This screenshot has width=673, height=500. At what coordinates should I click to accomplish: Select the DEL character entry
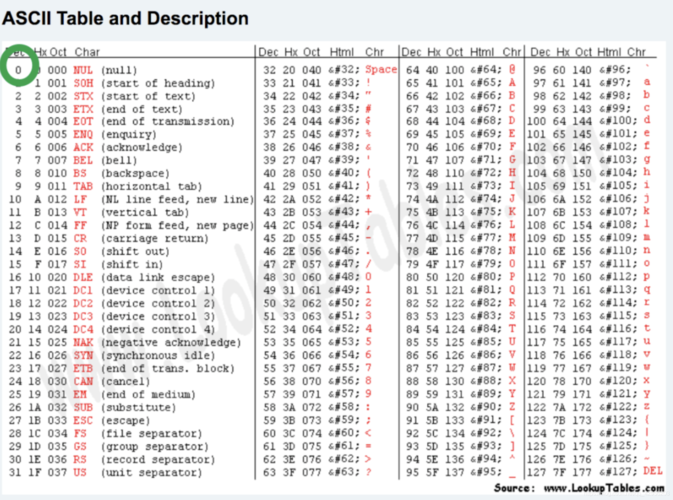click(652, 471)
